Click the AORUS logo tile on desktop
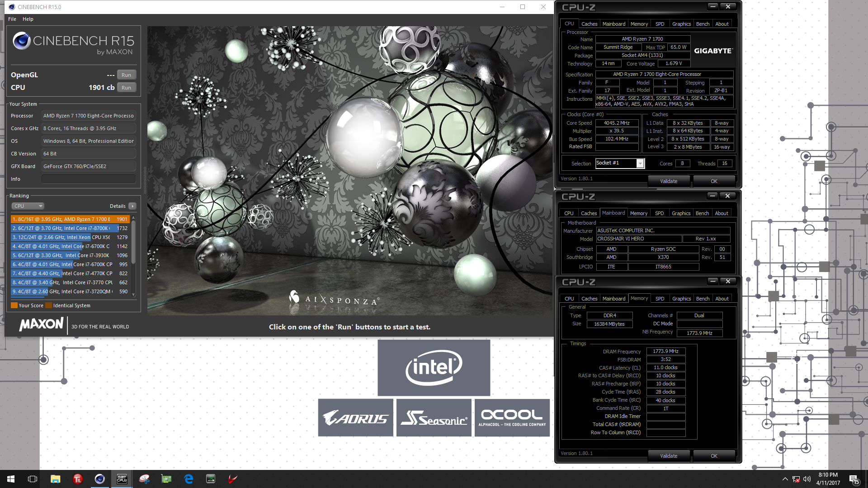Screen dimensions: 868x488 point(355,418)
